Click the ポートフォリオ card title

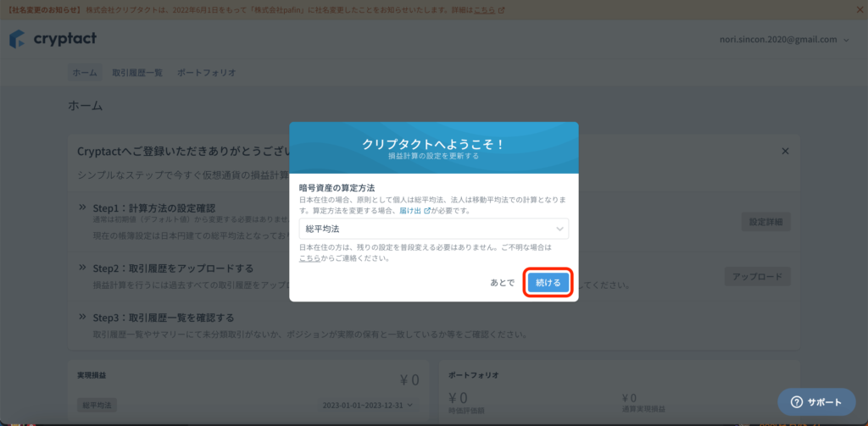click(473, 375)
